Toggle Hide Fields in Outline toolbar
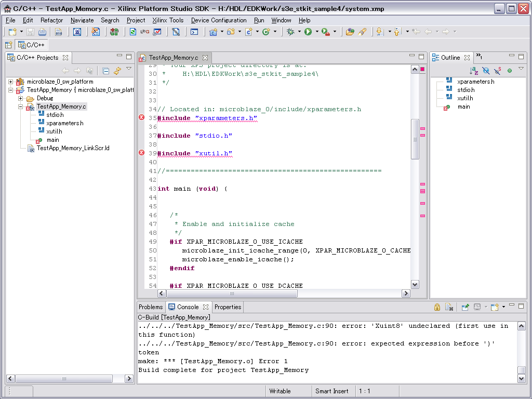Image resolution: width=532 pixels, height=399 pixels. 486,71
